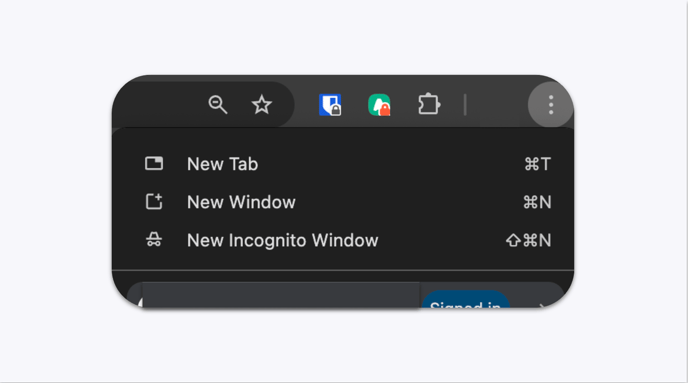Click the incognito hat-and-glasses icon
Screen dimensions: 688x383
pos(154,240)
